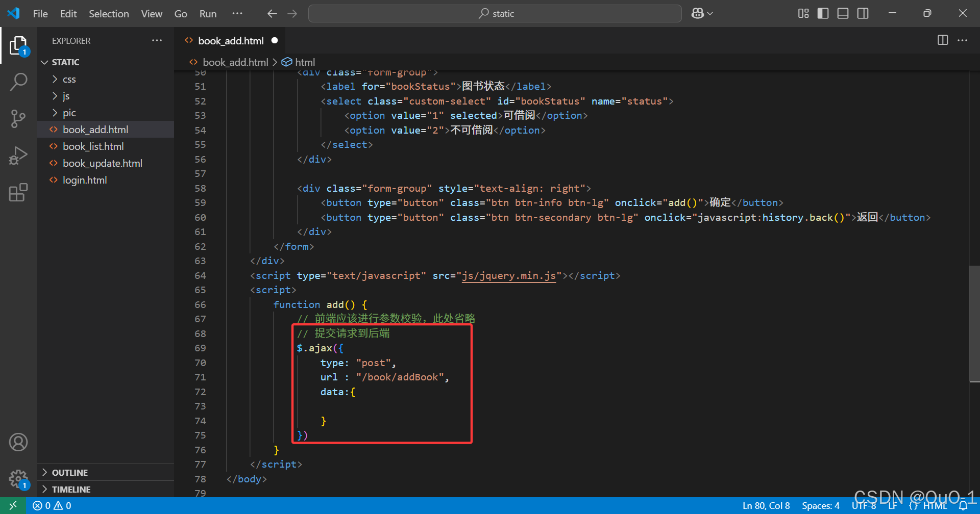
Task: Open the errors and warnings status indicator
Action: [52, 505]
